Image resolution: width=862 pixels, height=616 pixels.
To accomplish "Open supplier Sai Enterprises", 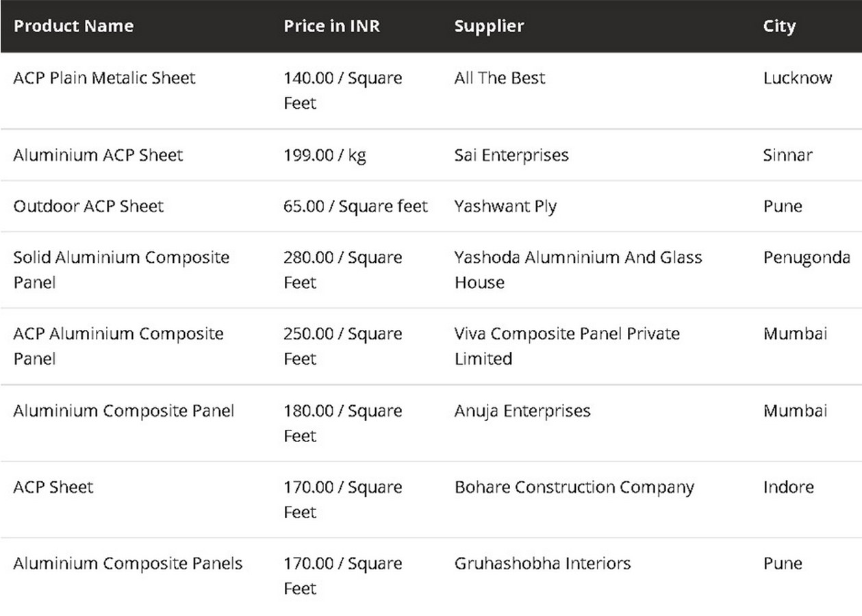I will (511, 155).
